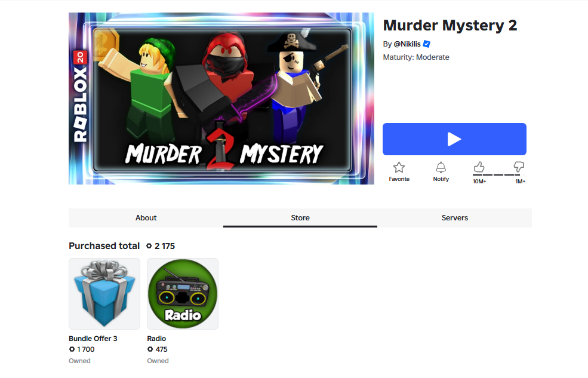Click the Favorite star icon
This screenshot has width=588, height=378.
click(x=399, y=167)
